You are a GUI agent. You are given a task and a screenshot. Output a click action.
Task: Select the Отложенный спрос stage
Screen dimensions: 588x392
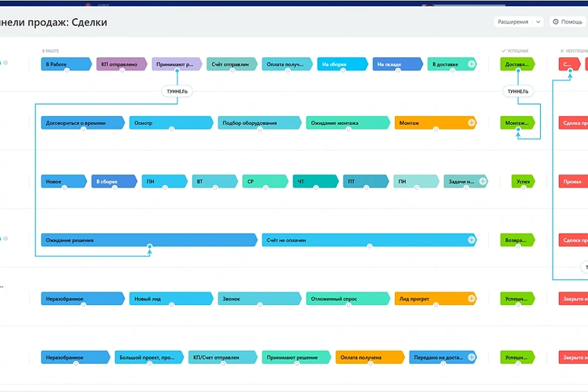tap(346, 299)
